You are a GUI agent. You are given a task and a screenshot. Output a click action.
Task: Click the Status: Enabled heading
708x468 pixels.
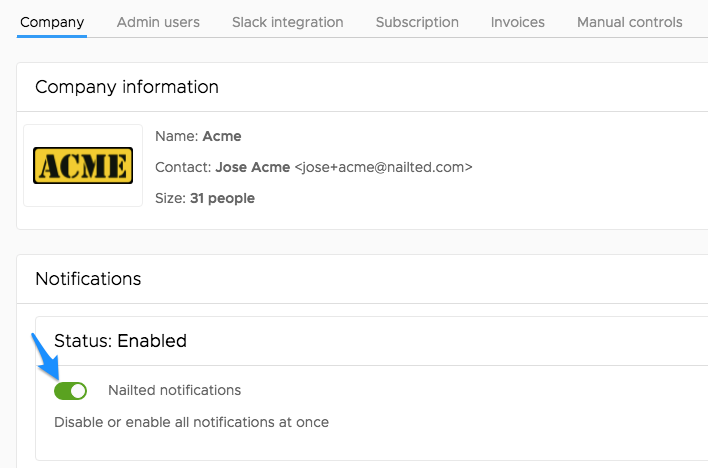(x=120, y=341)
